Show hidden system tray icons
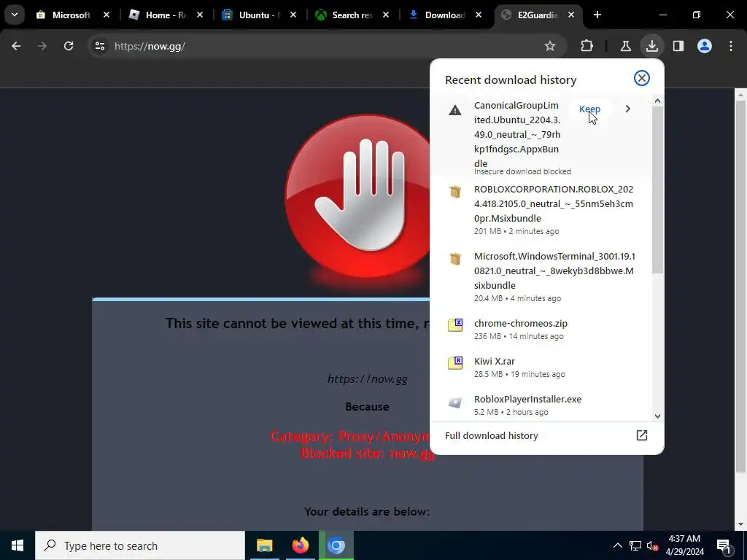The height and width of the screenshot is (560, 747). (x=617, y=545)
